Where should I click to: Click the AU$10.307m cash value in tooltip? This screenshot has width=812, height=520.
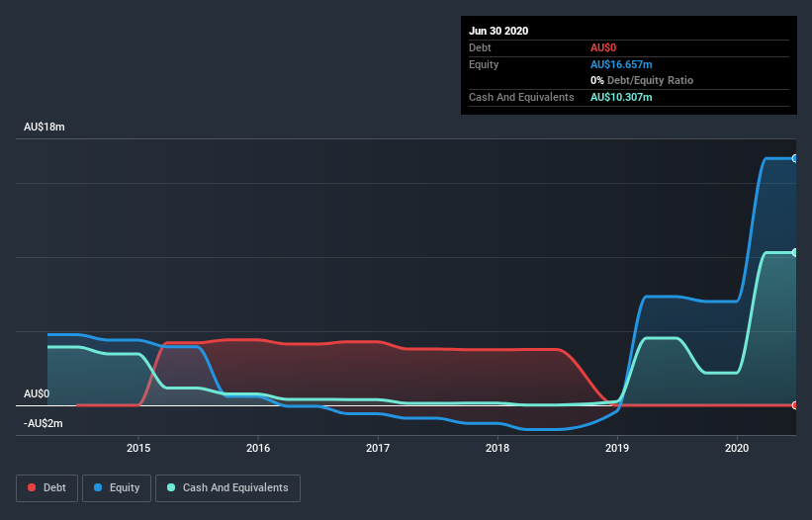click(x=621, y=97)
